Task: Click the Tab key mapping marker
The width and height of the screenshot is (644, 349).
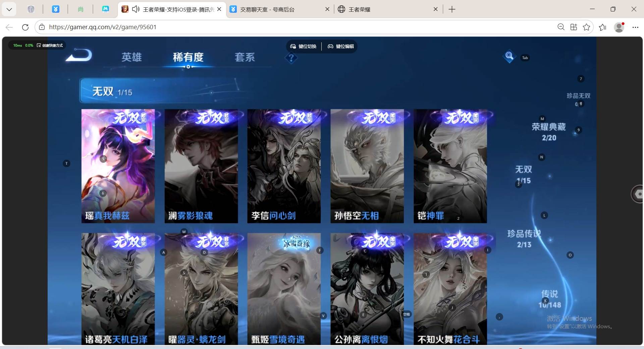Action: tap(525, 58)
